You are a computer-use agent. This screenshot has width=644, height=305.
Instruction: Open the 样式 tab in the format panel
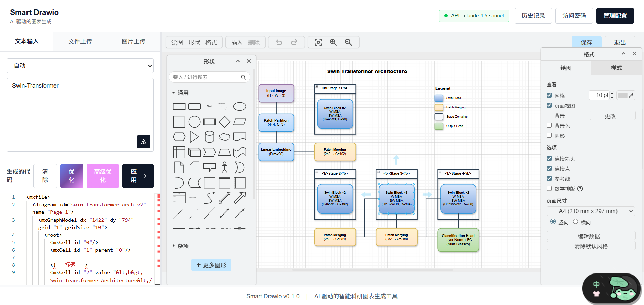(x=616, y=68)
